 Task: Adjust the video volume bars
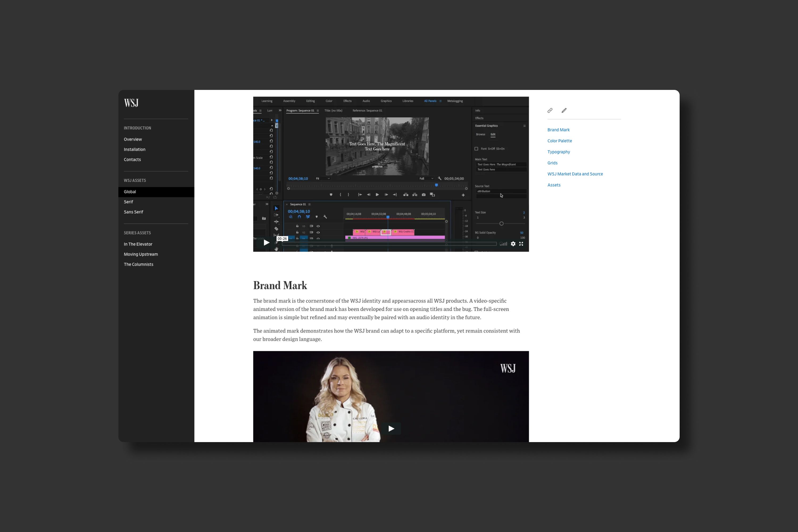504,244
